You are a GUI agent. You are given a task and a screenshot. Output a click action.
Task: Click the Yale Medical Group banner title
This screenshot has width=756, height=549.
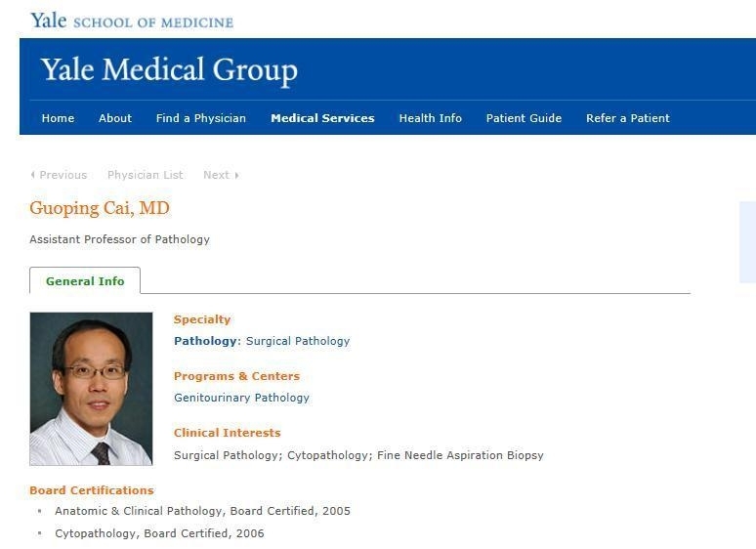(169, 70)
